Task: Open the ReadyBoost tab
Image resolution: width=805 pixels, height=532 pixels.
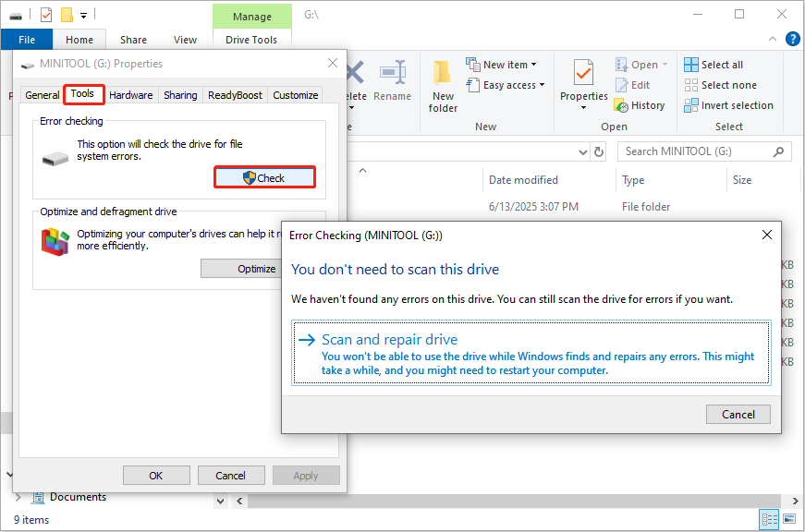Action: [x=235, y=95]
